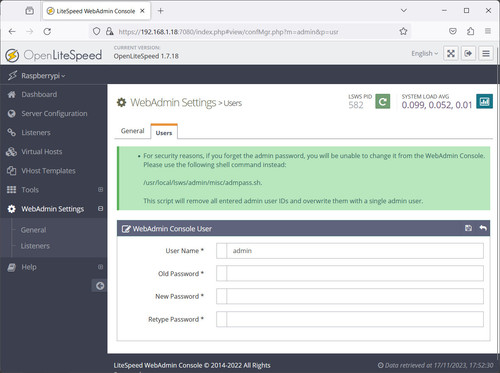Open the Firefox application menu
Viewport: 500px width, 373px height.
click(x=488, y=31)
